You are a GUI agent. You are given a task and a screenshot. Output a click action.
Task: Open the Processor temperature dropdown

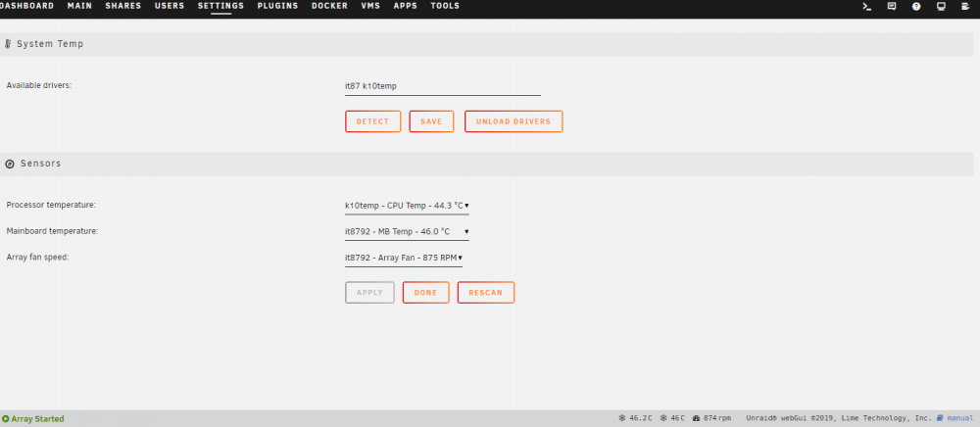(x=407, y=206)
